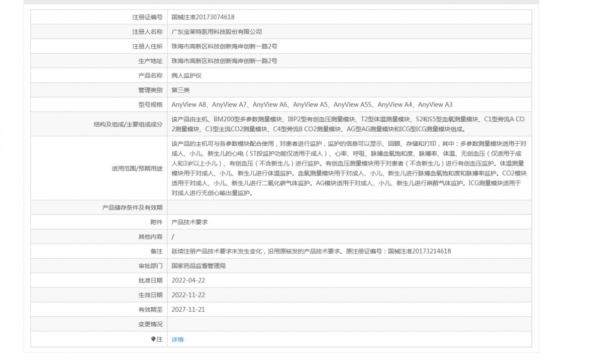Select the 审批部门 label

150,266
